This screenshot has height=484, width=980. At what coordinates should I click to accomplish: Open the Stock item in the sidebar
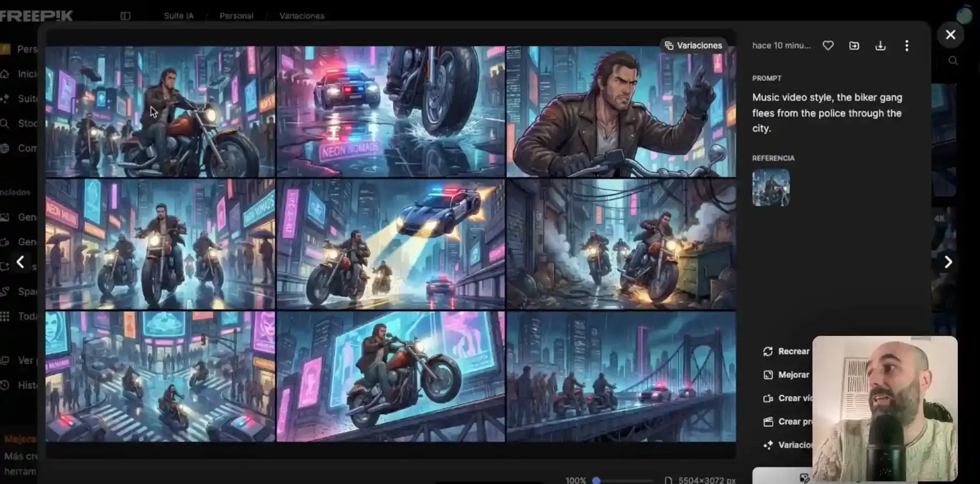point(19,123)
